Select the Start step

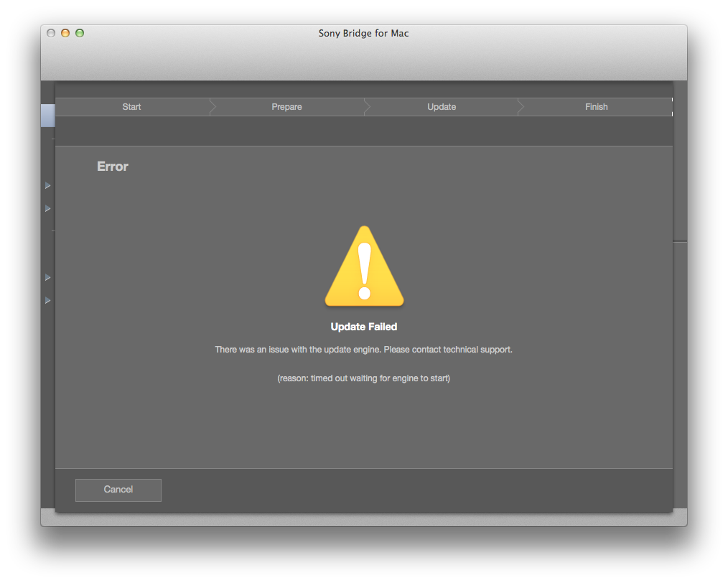[132, 107]
